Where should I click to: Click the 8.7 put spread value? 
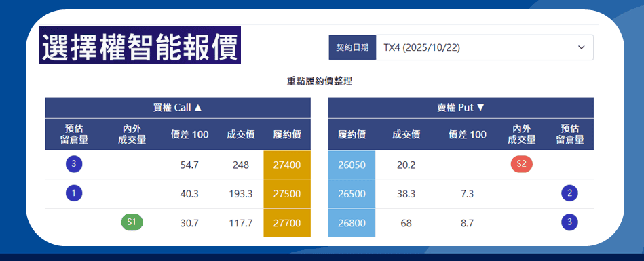[x=468, y=223]
